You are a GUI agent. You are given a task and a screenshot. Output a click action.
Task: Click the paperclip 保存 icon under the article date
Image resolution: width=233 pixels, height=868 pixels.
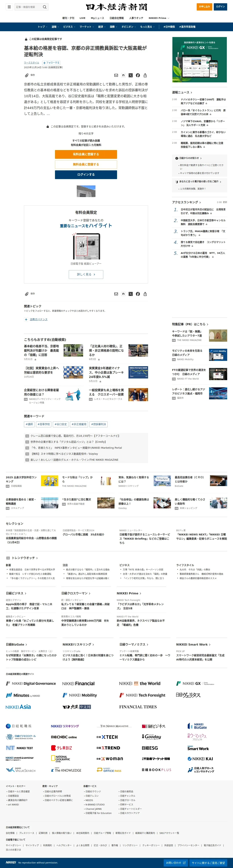(x=27, y=75)
